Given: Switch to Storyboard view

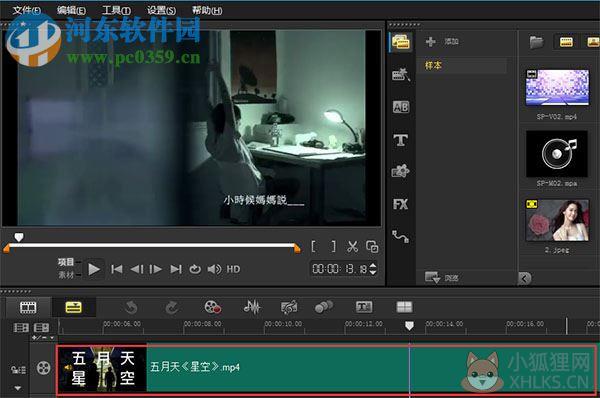Looking at the screenshot, I should click(28, 307).
